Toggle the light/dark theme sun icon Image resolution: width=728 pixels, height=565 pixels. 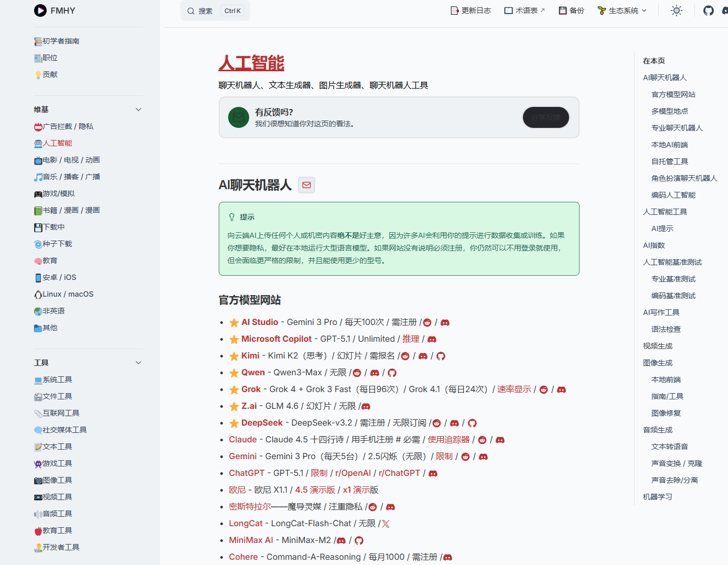click(x=677, y=10)
